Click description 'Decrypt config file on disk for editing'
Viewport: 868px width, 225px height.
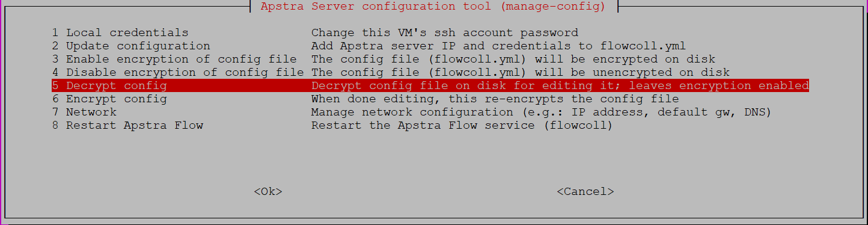click(x=452, y=85)
